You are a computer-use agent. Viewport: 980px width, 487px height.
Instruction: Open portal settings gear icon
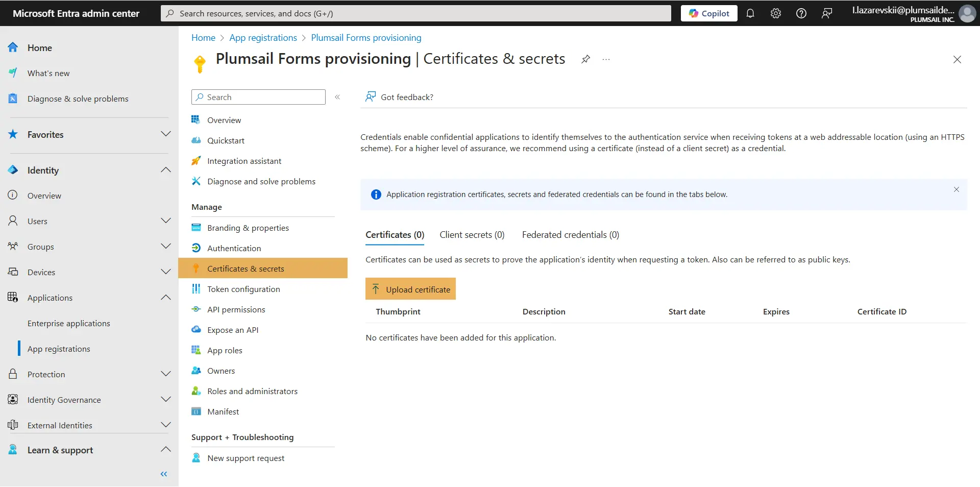point(775,13)
